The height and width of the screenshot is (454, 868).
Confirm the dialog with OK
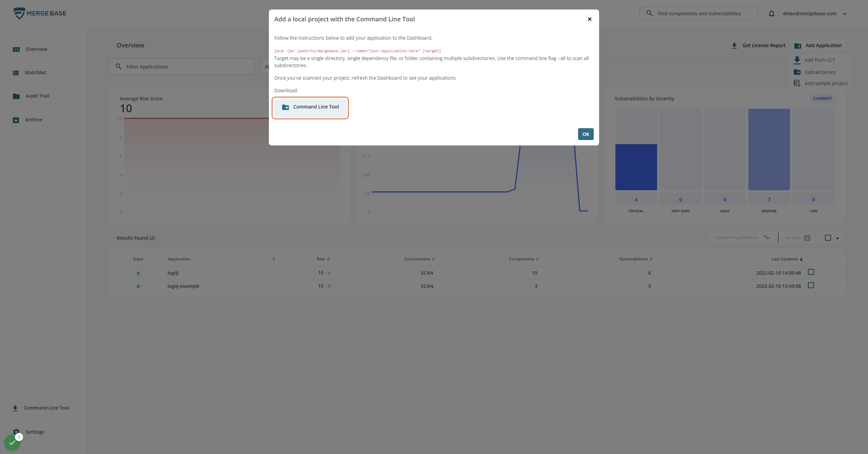coord(586,134)
